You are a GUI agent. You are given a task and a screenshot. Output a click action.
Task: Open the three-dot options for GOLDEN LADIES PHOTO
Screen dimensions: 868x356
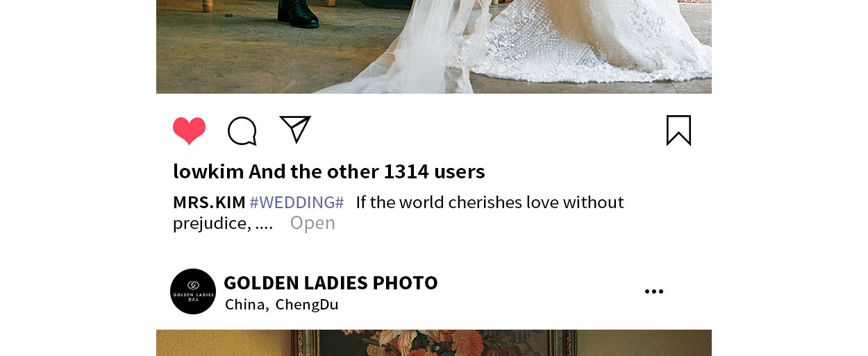click(x=653, y=291)
